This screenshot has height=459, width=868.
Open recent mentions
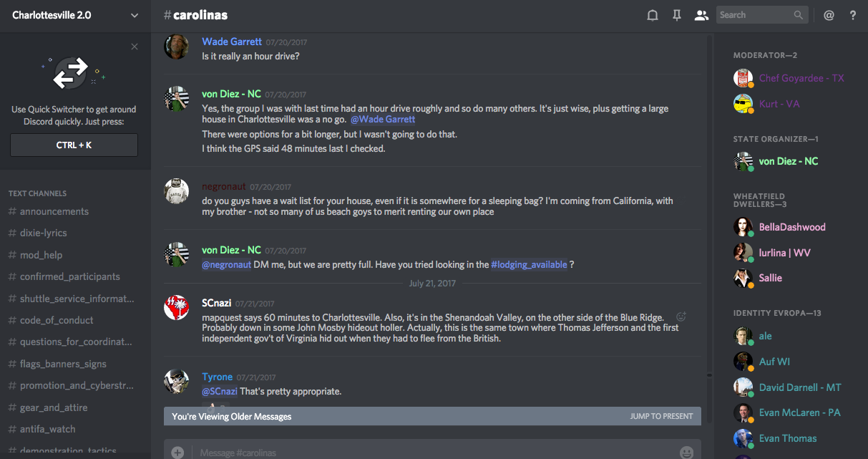[829, 15]
